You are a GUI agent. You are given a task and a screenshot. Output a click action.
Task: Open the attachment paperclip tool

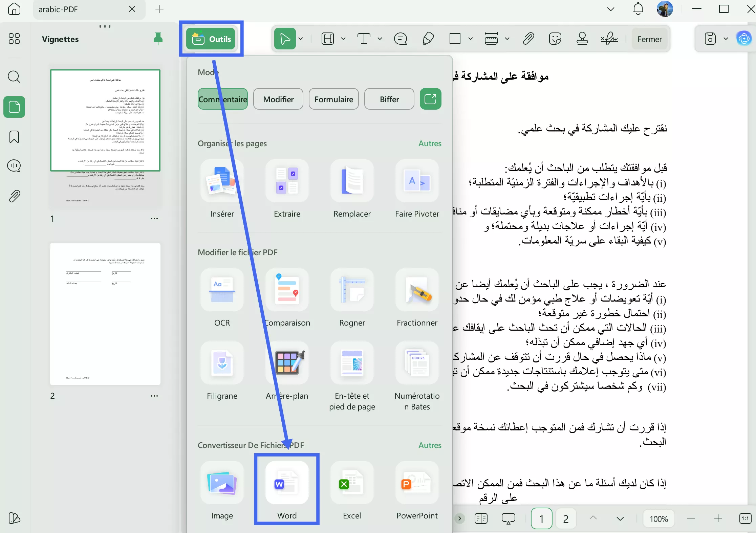coord(528,38)
